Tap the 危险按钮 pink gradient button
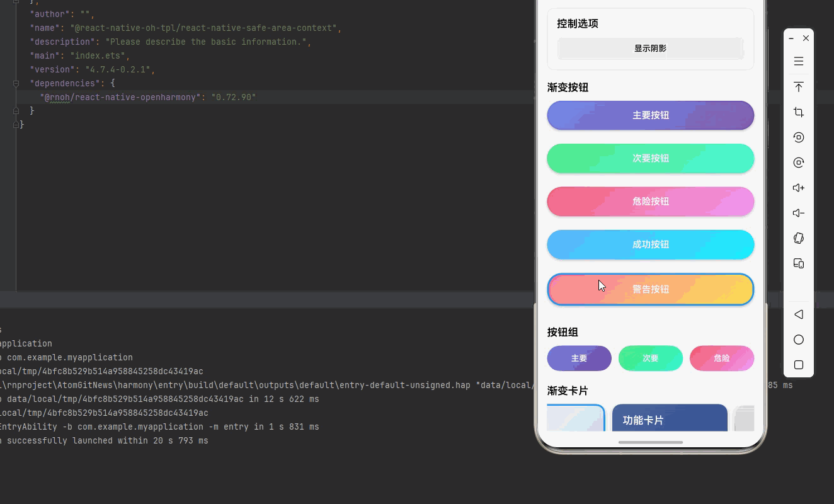834x504 pixels. (x=651, y=201)
